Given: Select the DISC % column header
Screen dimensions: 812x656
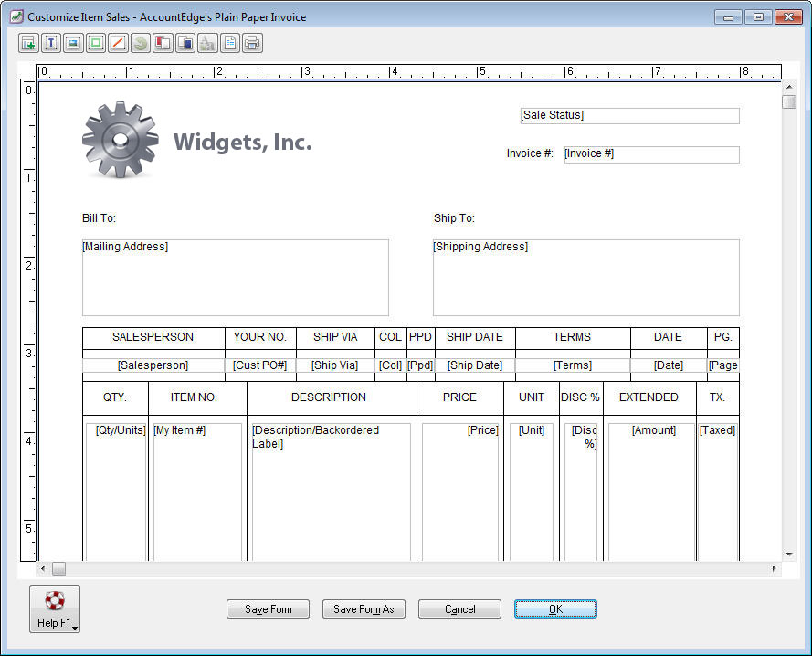Looking at the screenshot, I should click(x=580, y=397).
